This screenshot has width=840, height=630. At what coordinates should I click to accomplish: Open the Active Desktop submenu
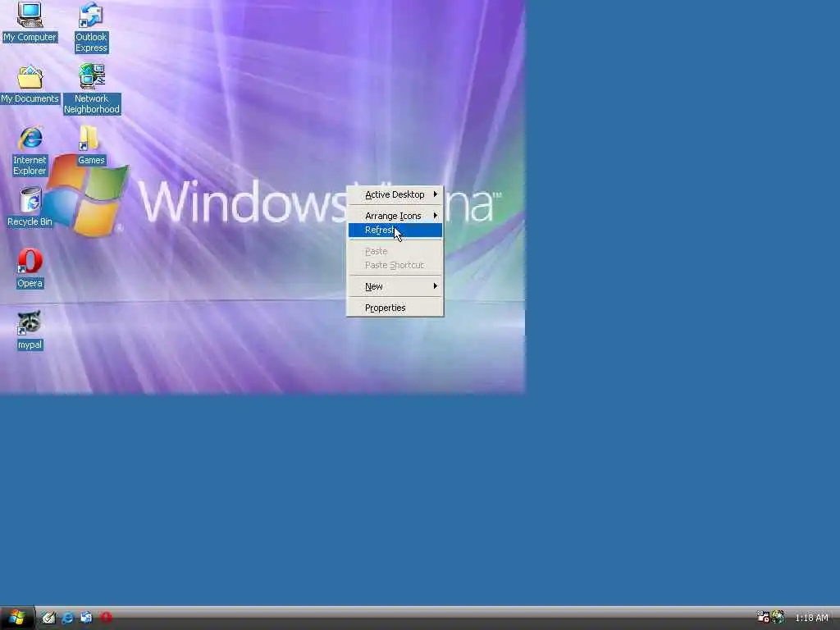[395, 194]
